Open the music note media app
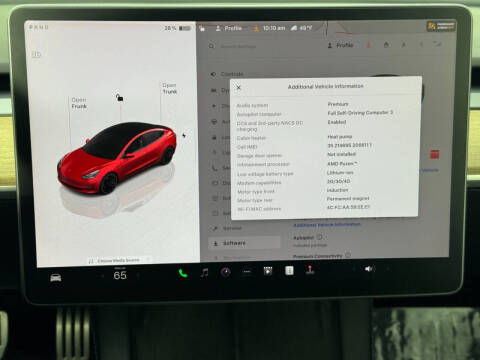This screenshot has height=360, width=480. [x=205, y=273]
